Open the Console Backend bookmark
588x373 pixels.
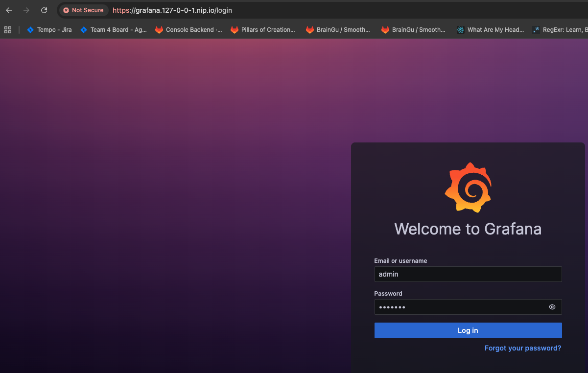click(x=188, y=30)
